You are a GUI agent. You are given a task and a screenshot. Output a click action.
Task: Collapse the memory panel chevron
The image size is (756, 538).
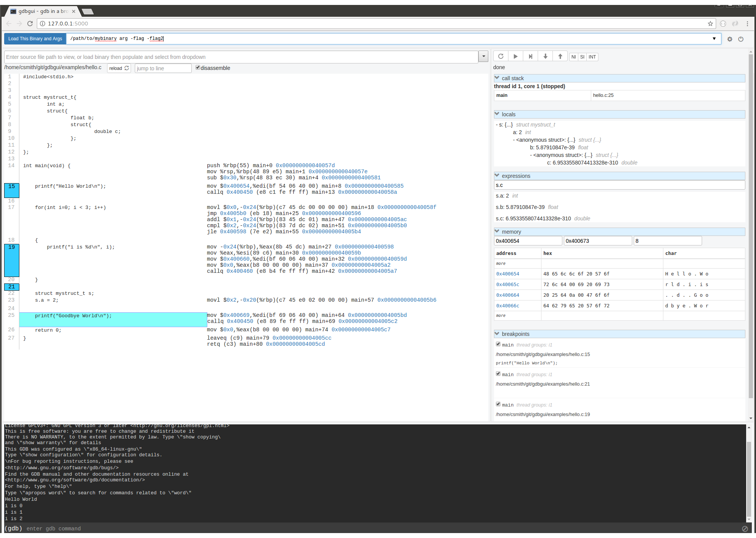click(497, 231)
